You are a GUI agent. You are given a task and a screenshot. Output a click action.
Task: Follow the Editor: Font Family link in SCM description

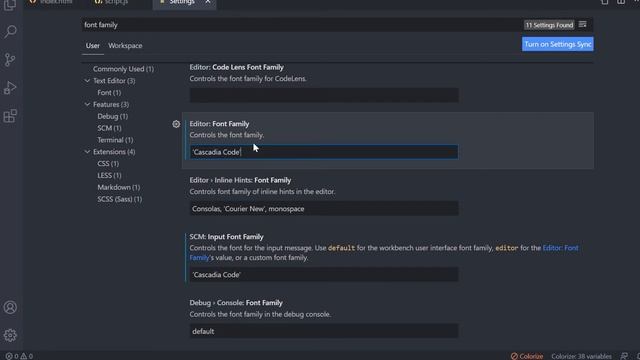coord(560,248)
